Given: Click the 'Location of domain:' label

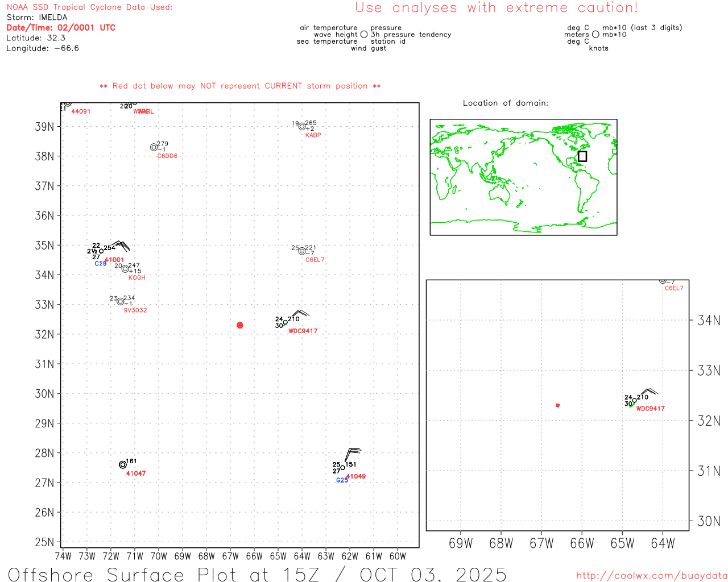Looking at the screenshot, I should (x=506, y=103).
